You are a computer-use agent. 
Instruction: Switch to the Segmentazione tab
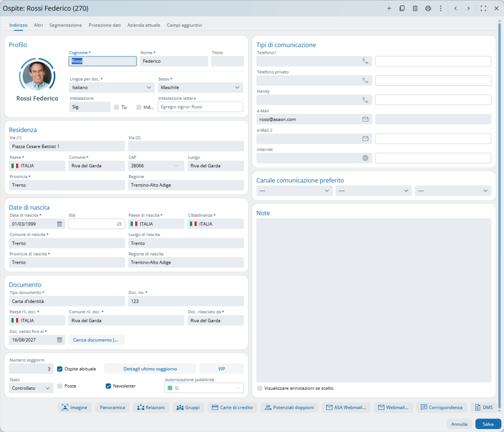65,25
